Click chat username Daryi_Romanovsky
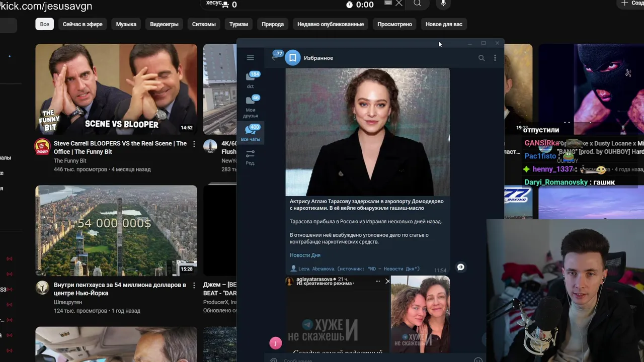The image size is (644, 362). 555,182
